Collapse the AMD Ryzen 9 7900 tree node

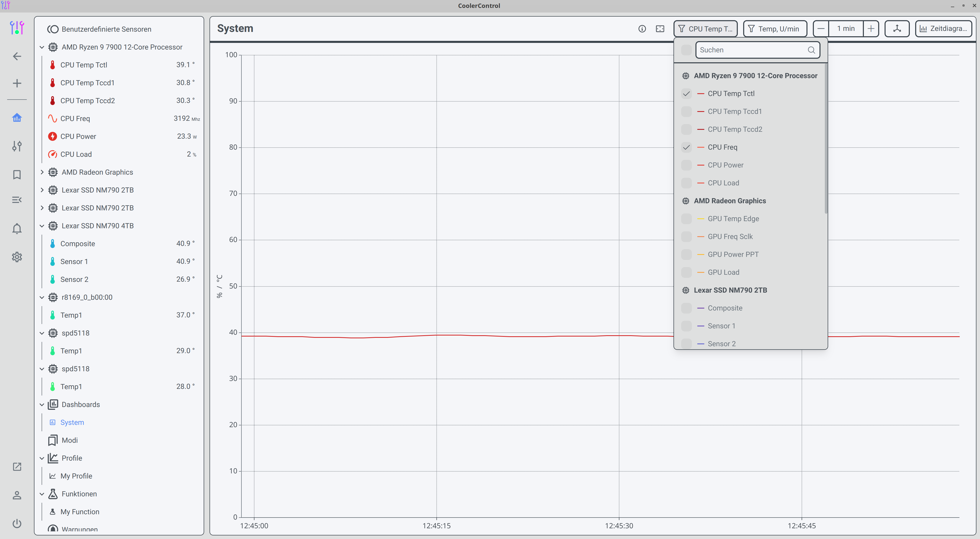[42, 47]
